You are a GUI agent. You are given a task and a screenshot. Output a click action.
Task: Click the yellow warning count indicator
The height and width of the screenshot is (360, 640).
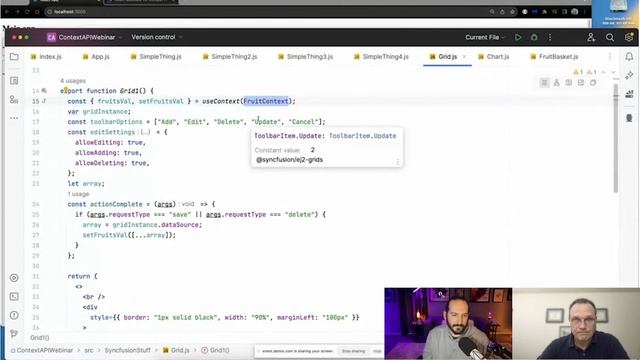click(x=578, y=72)
